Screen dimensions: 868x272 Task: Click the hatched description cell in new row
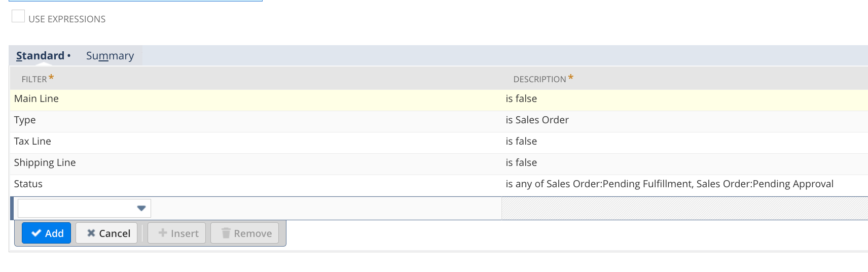(x=684, y=208)
